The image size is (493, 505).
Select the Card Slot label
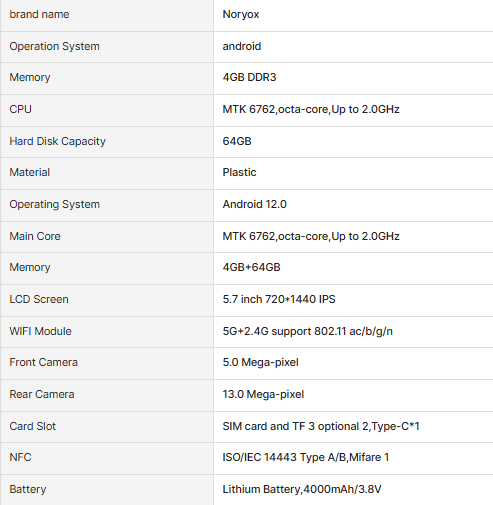32,426
